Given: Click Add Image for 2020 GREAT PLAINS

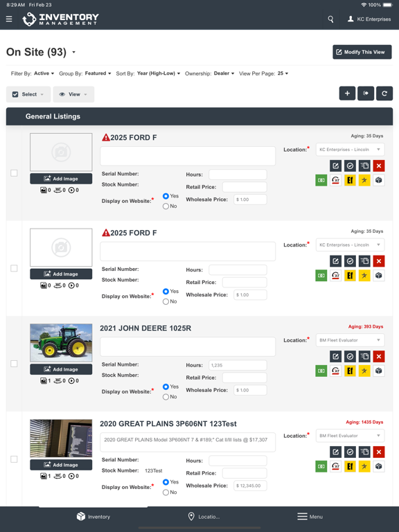Looking at the screenshot, I should 61,465.
